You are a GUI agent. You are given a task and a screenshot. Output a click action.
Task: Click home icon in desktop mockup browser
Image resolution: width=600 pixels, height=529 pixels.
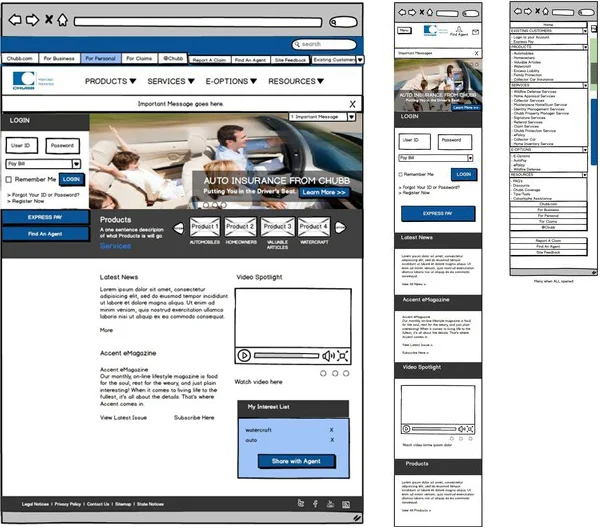63,19
